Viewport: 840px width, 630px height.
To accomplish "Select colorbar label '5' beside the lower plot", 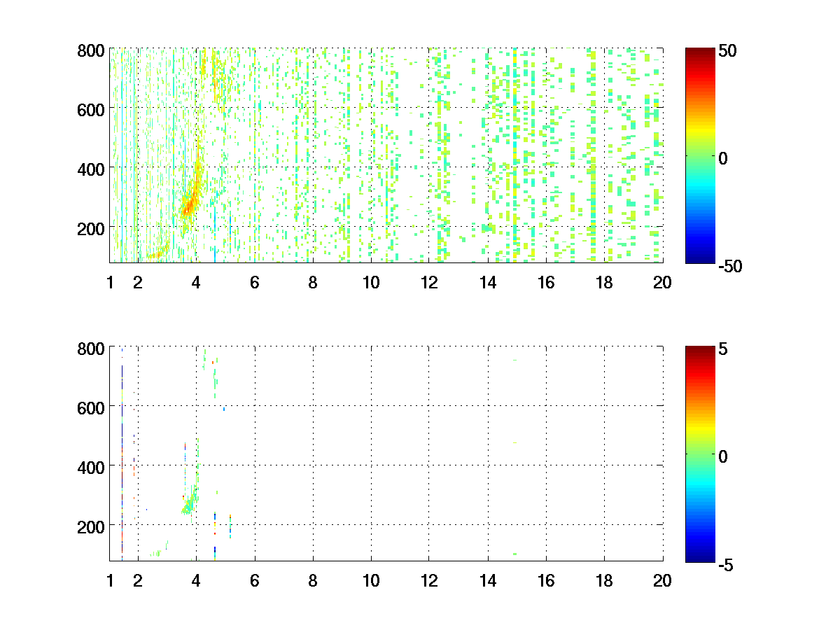I will coord(722,349).
